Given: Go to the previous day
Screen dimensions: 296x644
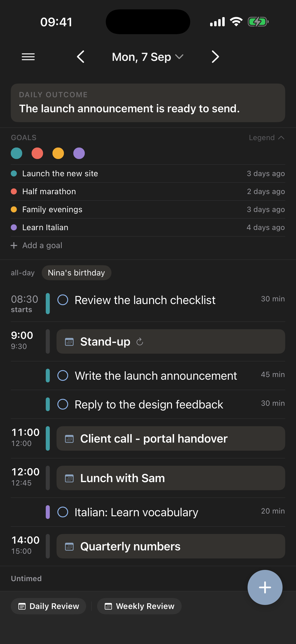Looking at the screenshot, I should 81,57.
